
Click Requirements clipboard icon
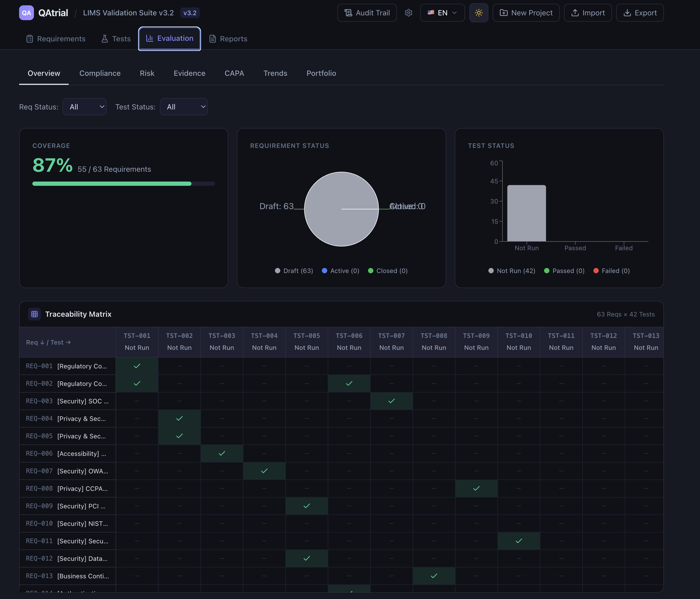(30, 39)
